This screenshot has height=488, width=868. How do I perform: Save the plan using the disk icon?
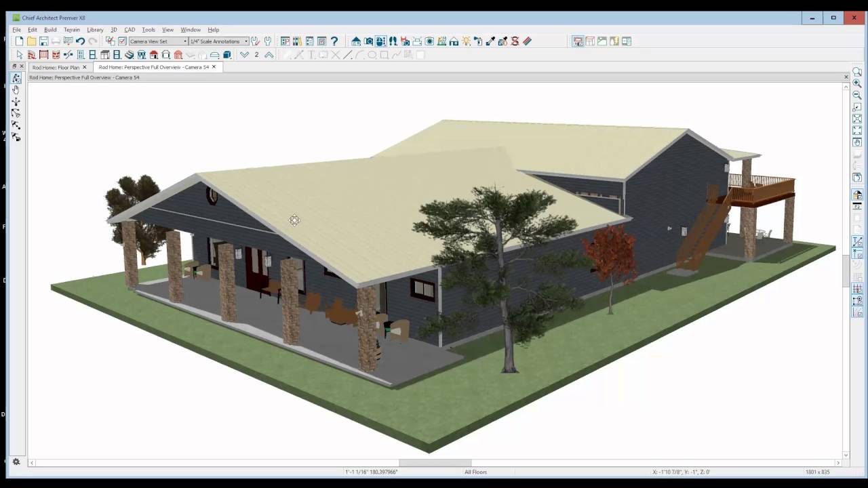pyautogui.click(x=43, y=41)
